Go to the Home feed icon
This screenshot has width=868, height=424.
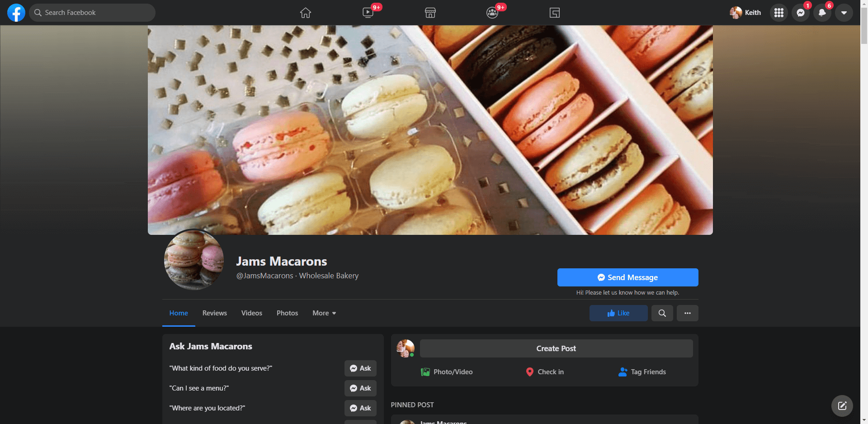click(306, 13)
